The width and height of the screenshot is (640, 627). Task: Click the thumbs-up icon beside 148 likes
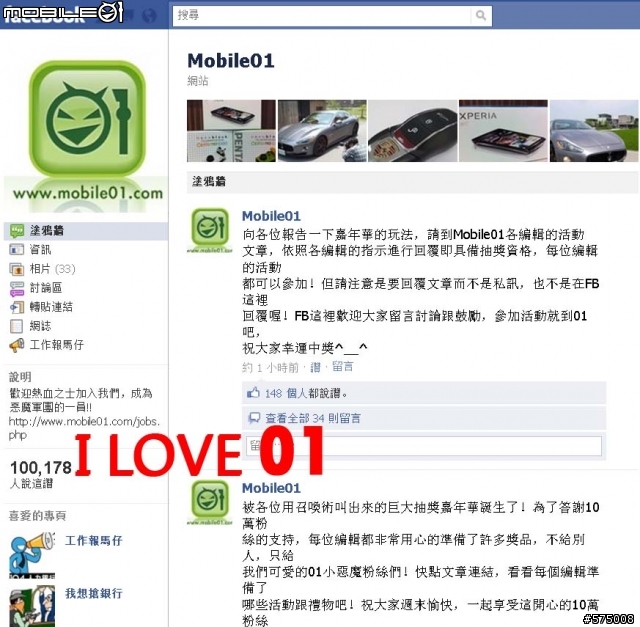tap(253, 393)
